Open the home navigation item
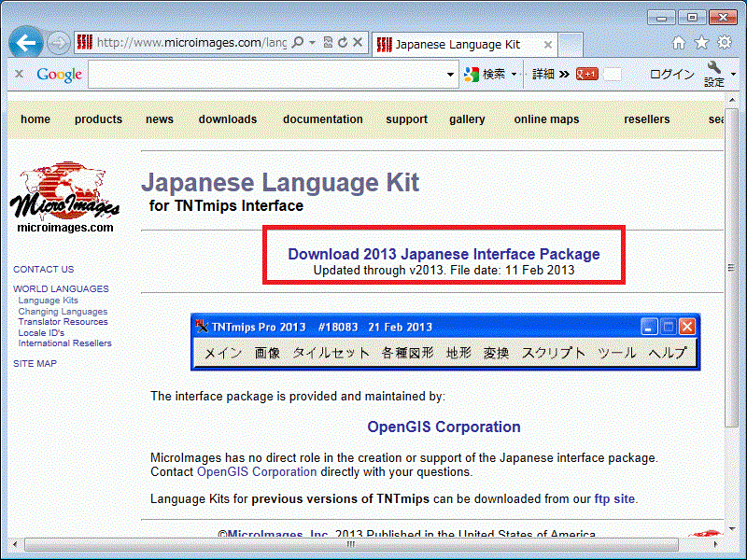The width and height of the screenshot is (747, 560). click(35, 119)
